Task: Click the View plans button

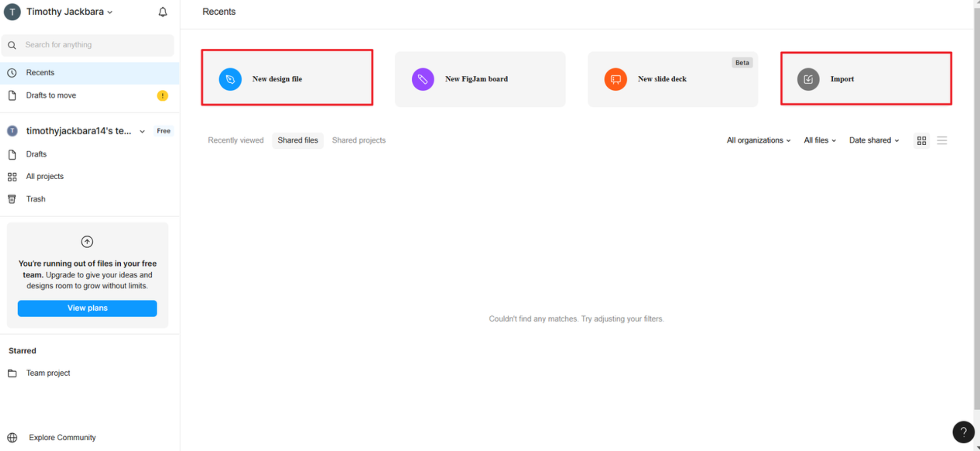Action: click(87, 308)
